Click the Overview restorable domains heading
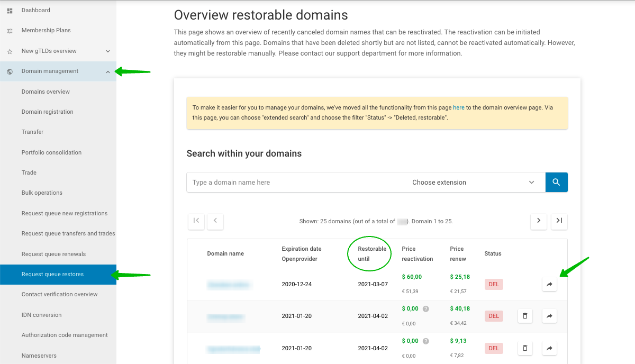The width and height of the screenshot is (635, 364). coord(261,15)
